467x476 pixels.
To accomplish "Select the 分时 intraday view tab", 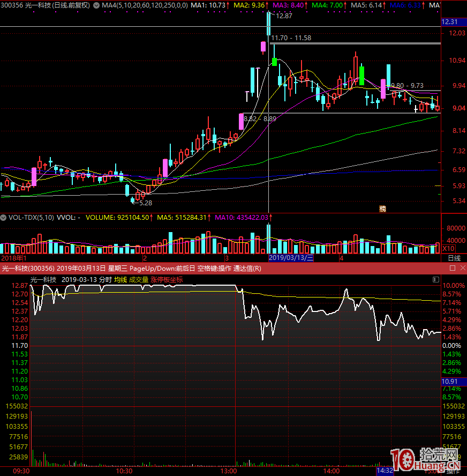I will tap(106, 279).
